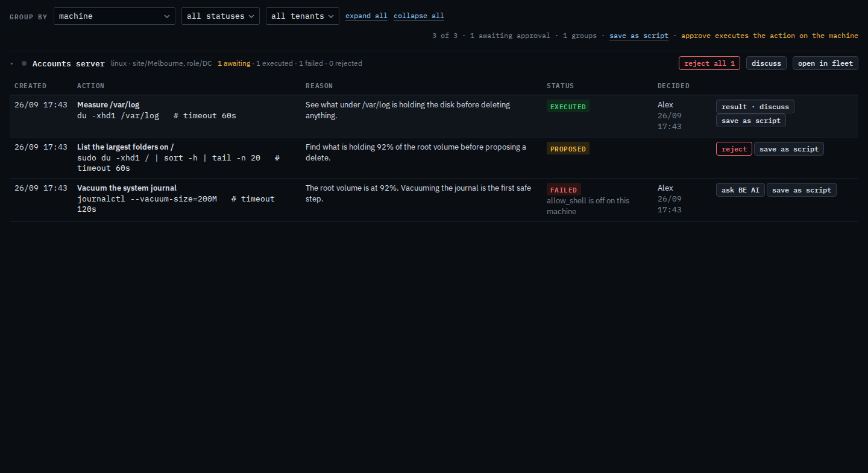Click the reason mentioning first safe step
Viewport: 868px width, 473px height.
(418, 194)
